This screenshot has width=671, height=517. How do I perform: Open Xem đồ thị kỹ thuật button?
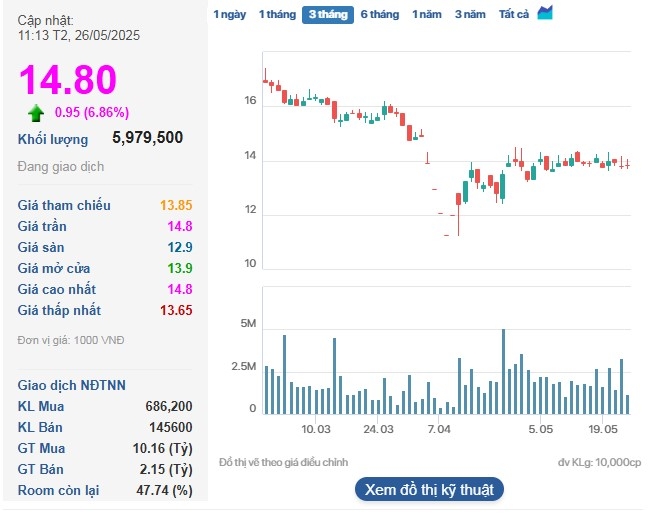(429, 489)
